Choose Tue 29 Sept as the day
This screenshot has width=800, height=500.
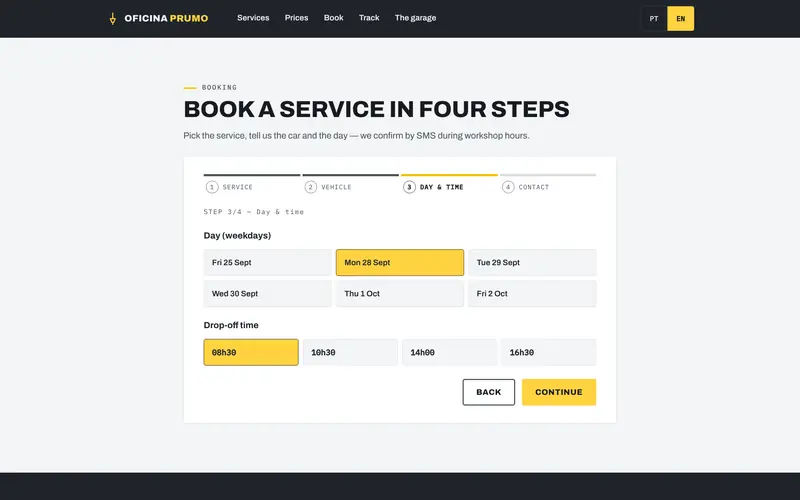click(532, 263)
